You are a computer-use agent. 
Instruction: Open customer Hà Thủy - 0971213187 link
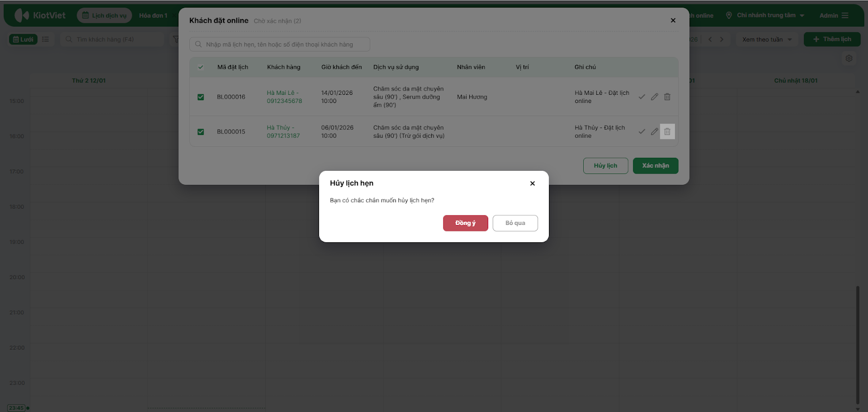283,132
